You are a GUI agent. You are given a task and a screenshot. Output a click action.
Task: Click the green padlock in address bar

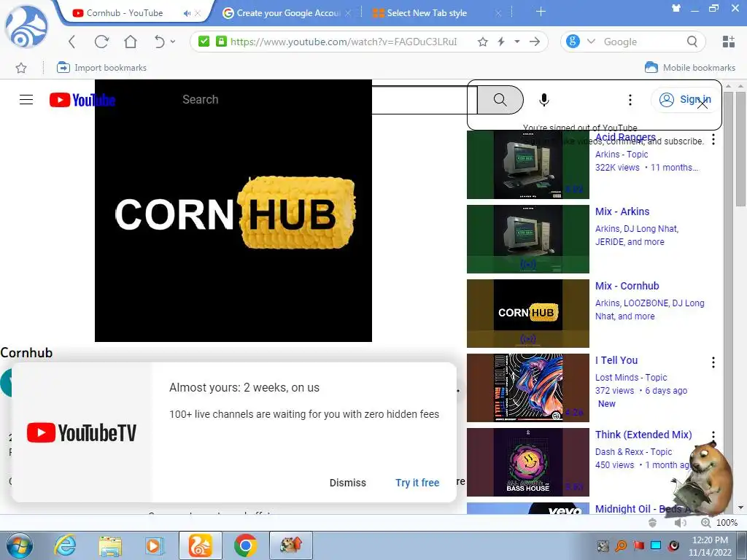(221, 42)
